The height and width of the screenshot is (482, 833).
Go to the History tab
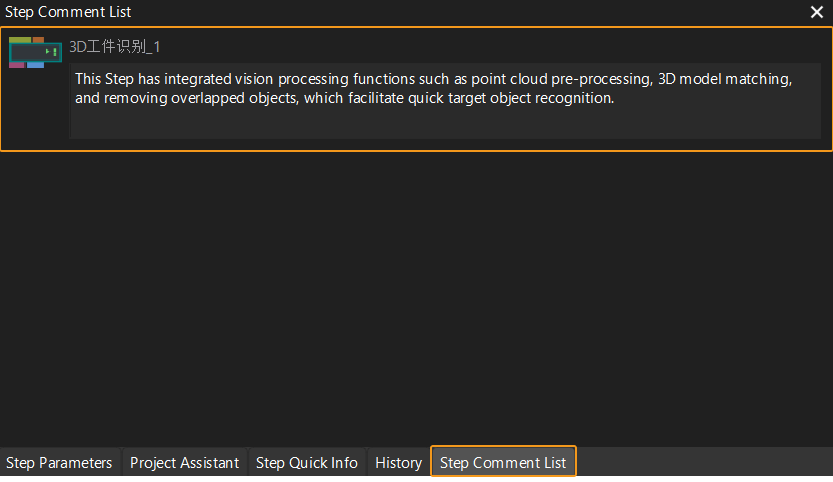coord(398,463)
